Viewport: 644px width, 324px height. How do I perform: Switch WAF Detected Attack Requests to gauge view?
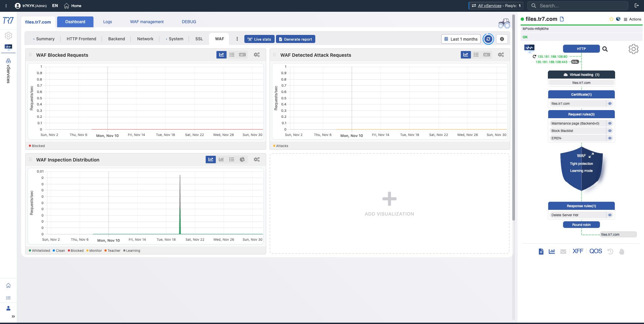[x=487, y=55]
